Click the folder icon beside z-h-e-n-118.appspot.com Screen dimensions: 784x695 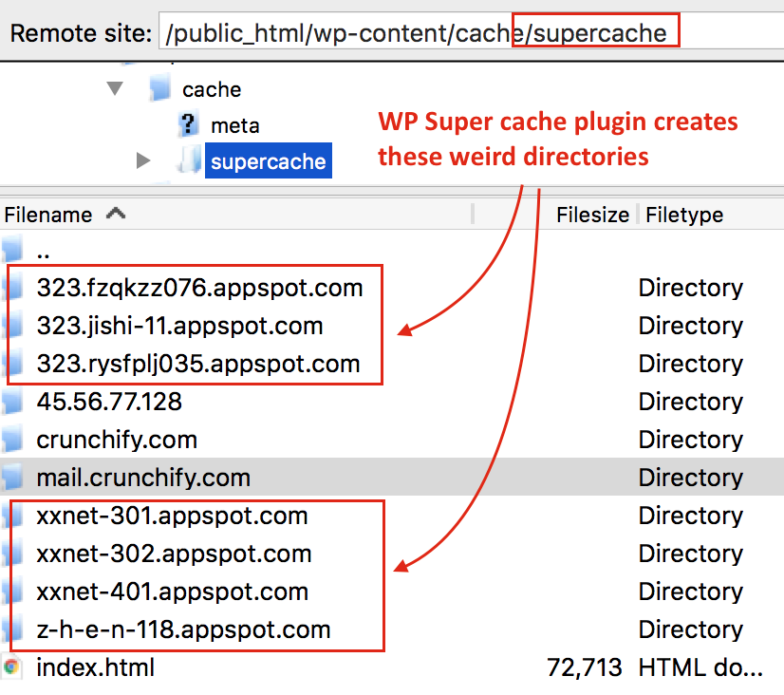[13, 629]
